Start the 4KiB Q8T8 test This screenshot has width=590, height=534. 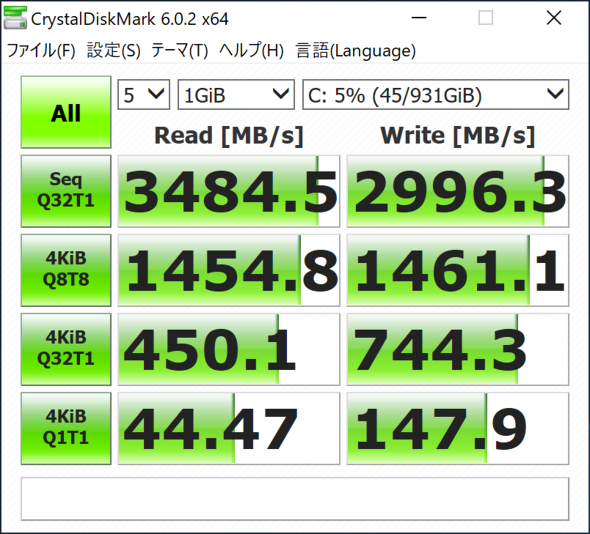tap(66, 270)
